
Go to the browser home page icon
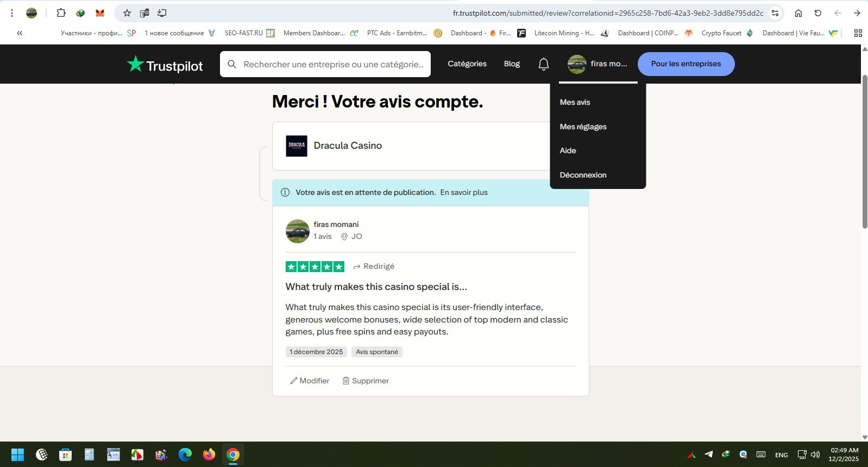tap(798, 13)
